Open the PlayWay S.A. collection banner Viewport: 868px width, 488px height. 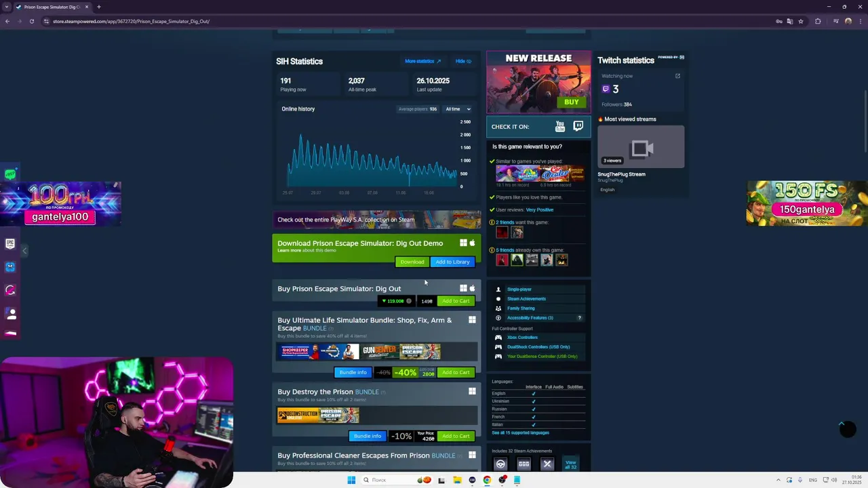(x=376, y=220)
